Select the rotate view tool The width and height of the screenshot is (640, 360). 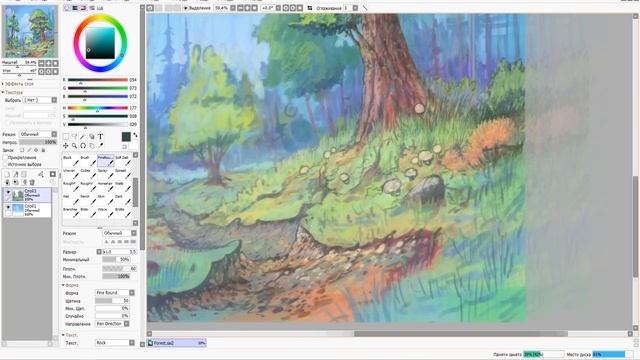coord(83,145)
